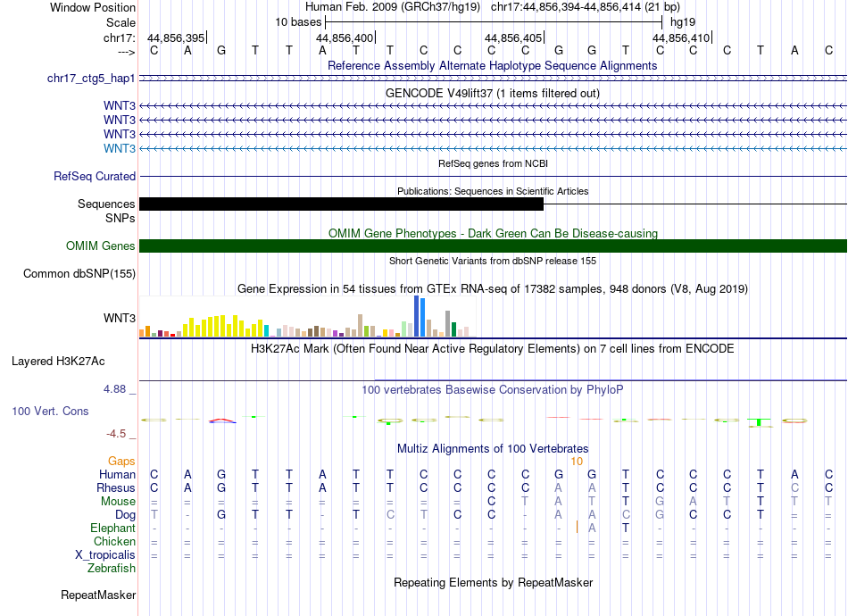Click the tall blue bar in GTEx chart
Screen dimensions: 848x616
(x=417, y=316)
